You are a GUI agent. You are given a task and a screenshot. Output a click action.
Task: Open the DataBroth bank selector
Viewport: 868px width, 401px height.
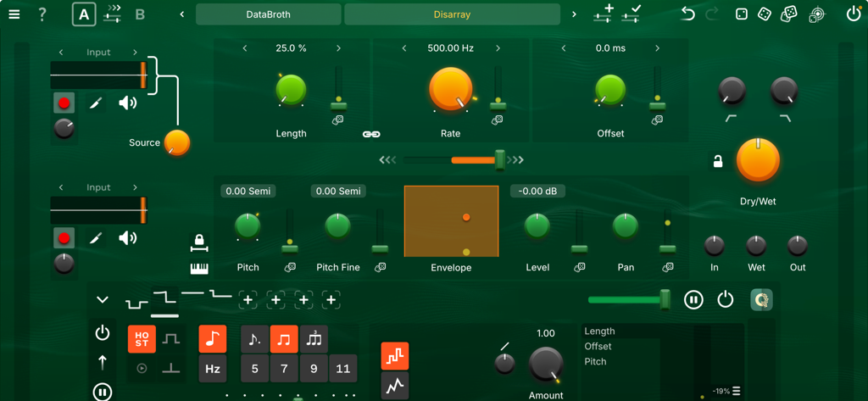point(268,14)
